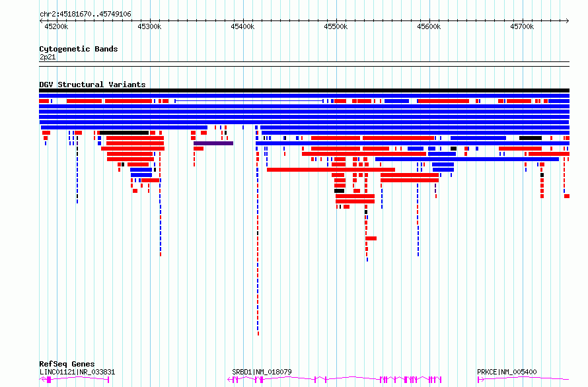Image resolution: width=588 pixels, height=387 pixels.
Task: Click the DGV Structural Variants track title
Action: click(x=92, y=85)
